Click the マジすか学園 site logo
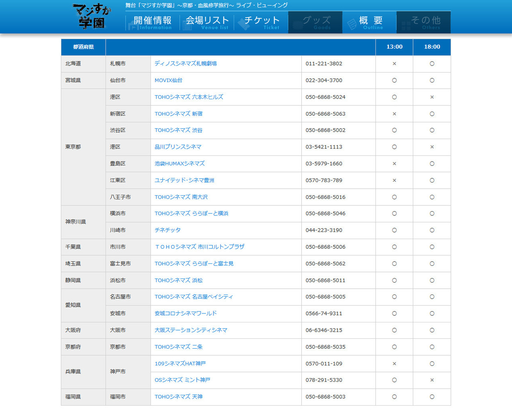This screenshot has width=512, height=420. click(x=92, y=16)
